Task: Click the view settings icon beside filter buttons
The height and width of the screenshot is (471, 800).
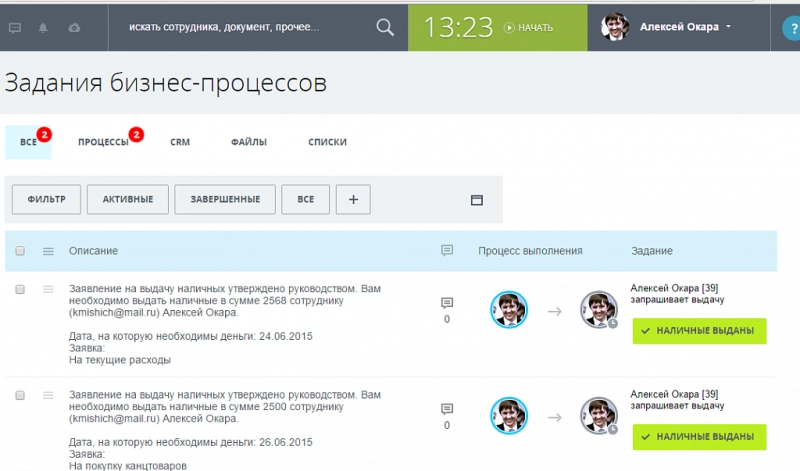Action: (477, 200)
